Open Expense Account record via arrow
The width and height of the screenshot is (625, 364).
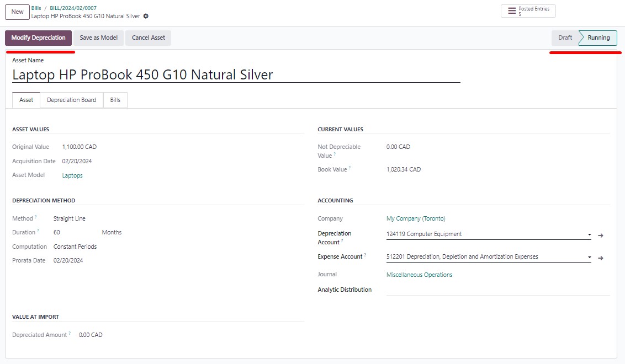[601, 258]
